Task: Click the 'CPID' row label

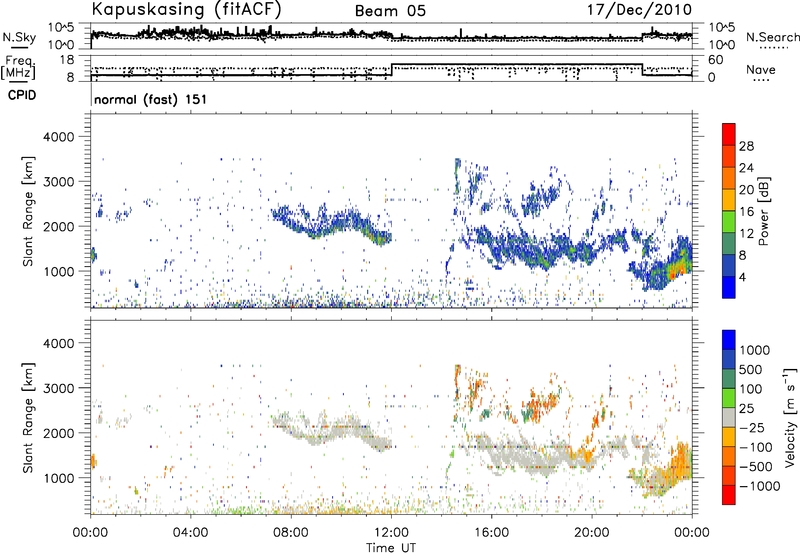Action: point(22,95)
